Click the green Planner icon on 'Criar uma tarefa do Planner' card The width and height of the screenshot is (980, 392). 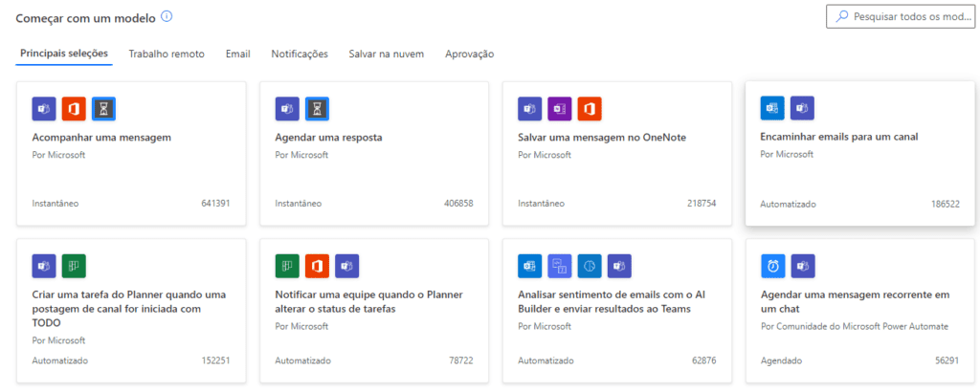point(74,266)
